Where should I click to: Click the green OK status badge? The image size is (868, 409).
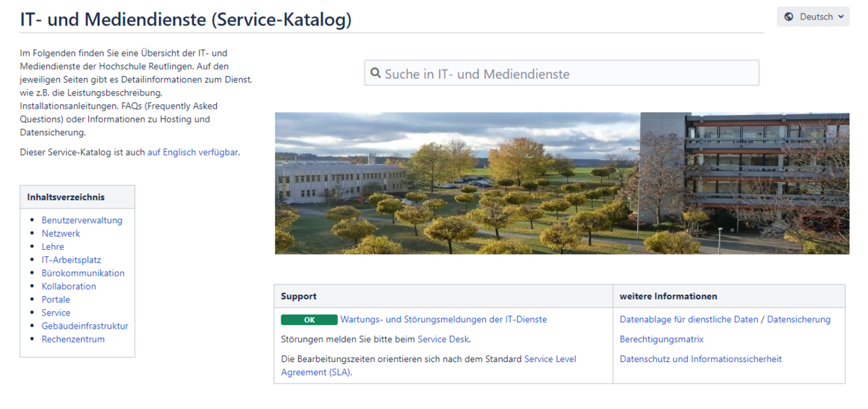click(x=309, y=319)
